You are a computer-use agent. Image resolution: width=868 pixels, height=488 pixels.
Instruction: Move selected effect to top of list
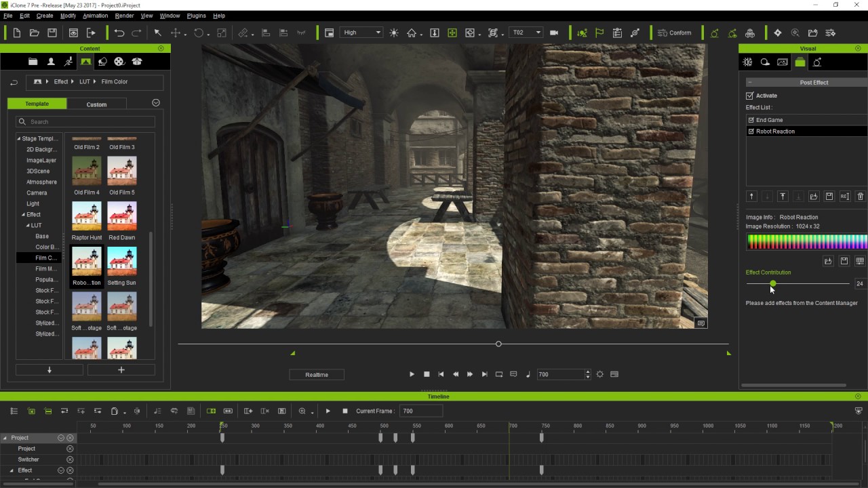coord(783,197)
